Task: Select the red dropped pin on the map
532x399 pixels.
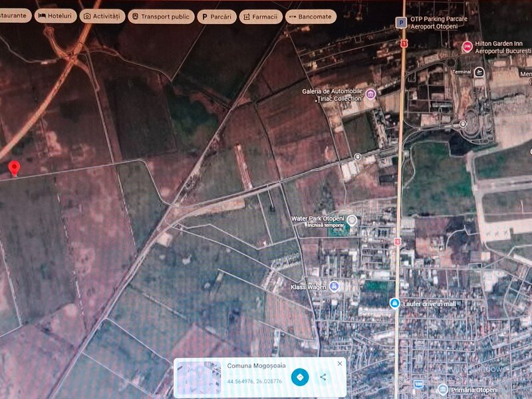Action: (x=14, y=169)
